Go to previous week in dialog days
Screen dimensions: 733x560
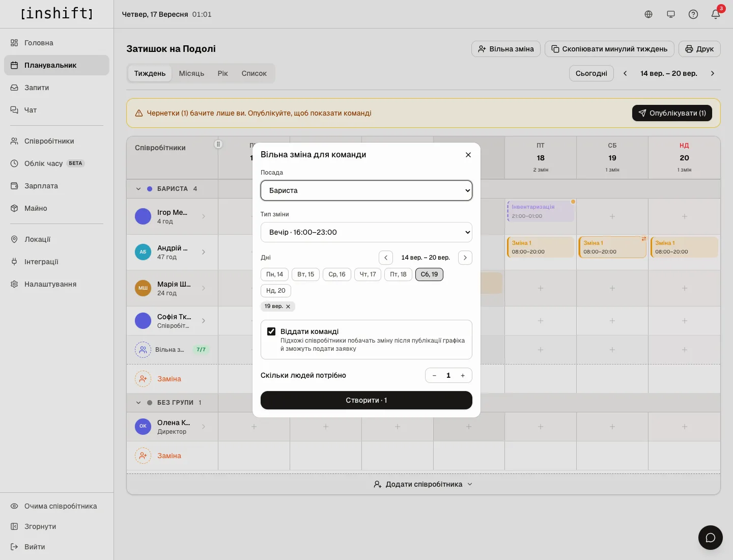click(x=386, y=258)
